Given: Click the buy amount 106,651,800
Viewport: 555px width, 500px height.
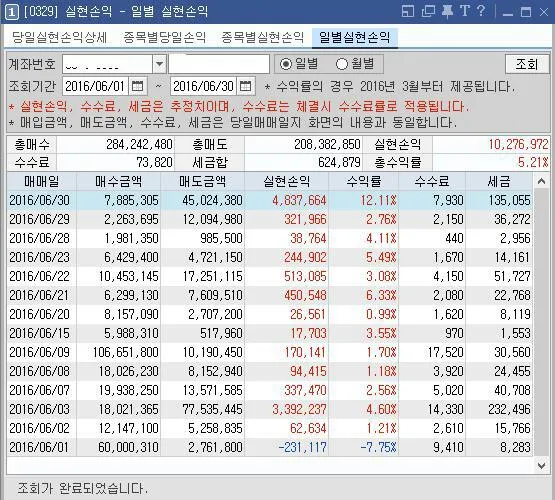Looking at the screenshot, I should tap(126, 352).
